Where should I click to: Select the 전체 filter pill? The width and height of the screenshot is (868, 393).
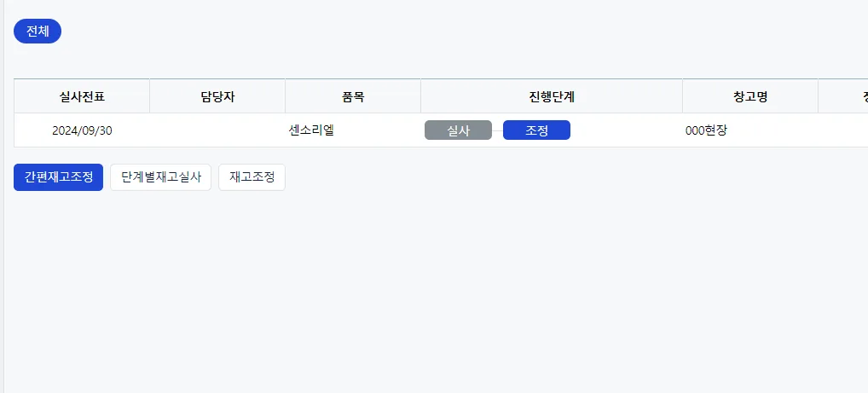[x=37, y=31]
